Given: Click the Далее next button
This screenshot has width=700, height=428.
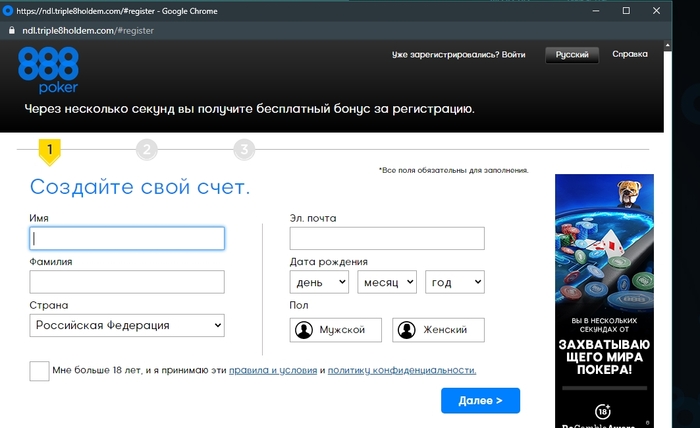Looking at the screenshot, I should (x=480, y=400).
